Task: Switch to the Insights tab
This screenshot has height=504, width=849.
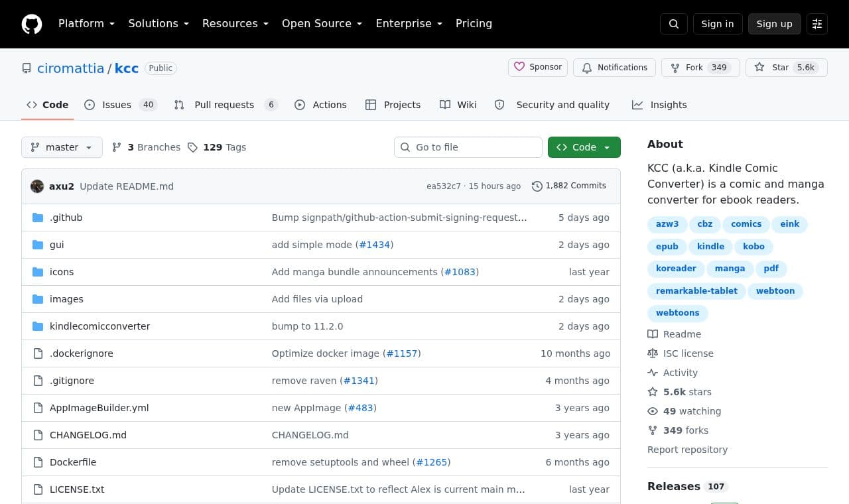Action: (659, 105)
